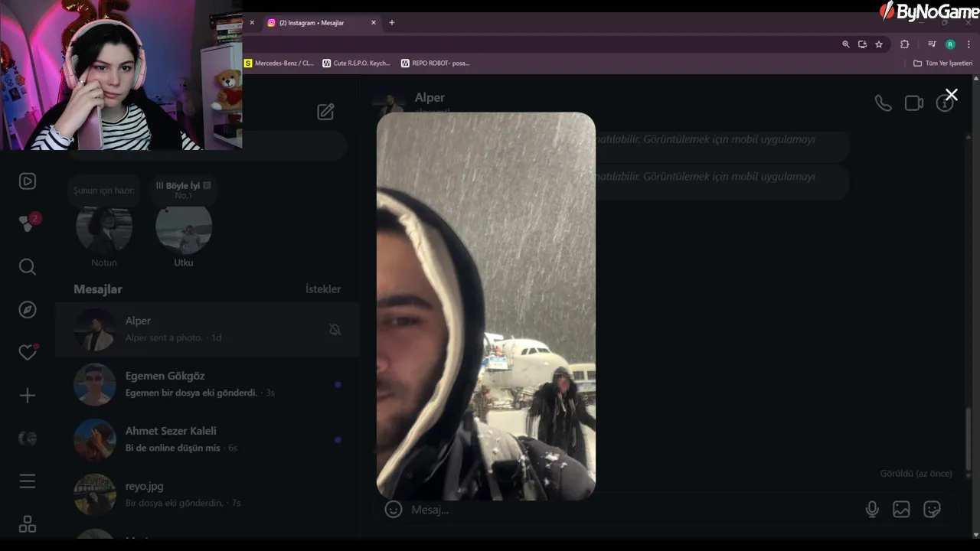
Task: Record a voice clip with the microphone icon
Action: [872, 510]
